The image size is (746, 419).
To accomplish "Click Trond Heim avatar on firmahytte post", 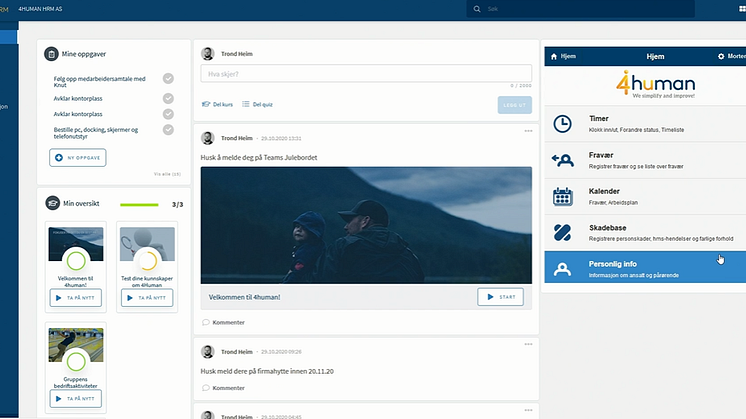I will point(207,352).
